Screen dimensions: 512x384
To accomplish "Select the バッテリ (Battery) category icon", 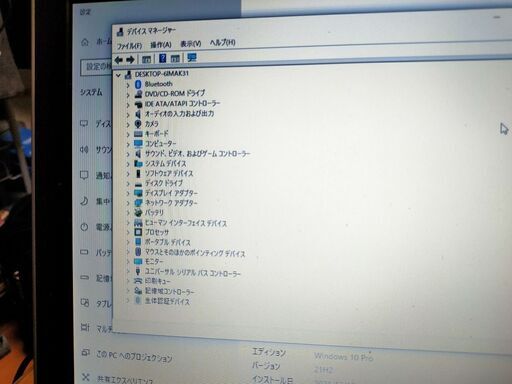I will [x=138, y=212].
